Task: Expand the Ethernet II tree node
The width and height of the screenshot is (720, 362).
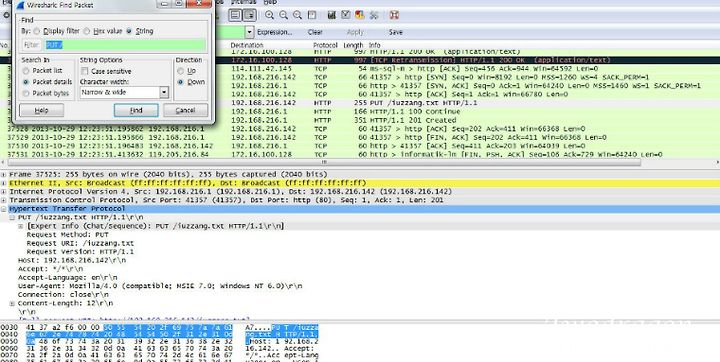Action: (4, 183)
